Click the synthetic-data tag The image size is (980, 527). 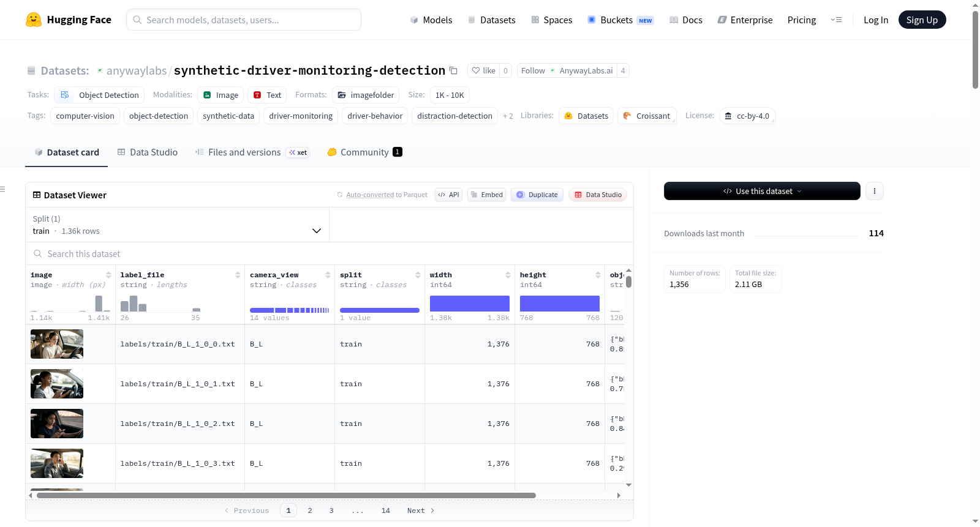[x=228, y=116]
